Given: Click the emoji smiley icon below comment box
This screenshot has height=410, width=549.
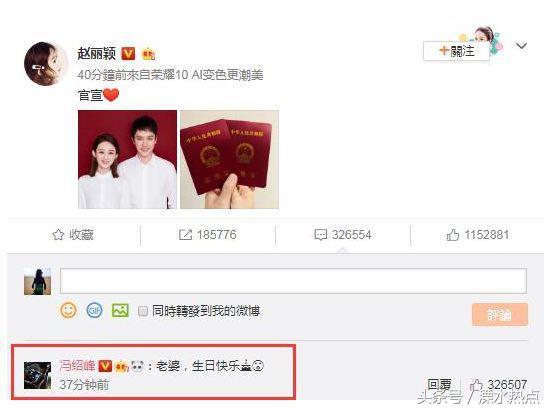Looking at the screenshot, I should (x=68, y=310).
